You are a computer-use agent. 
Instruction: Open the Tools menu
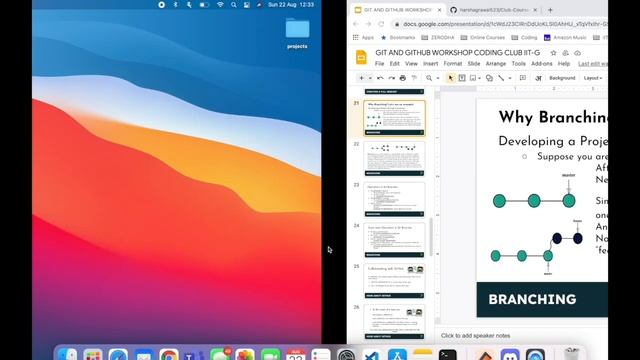pos(518,64)
